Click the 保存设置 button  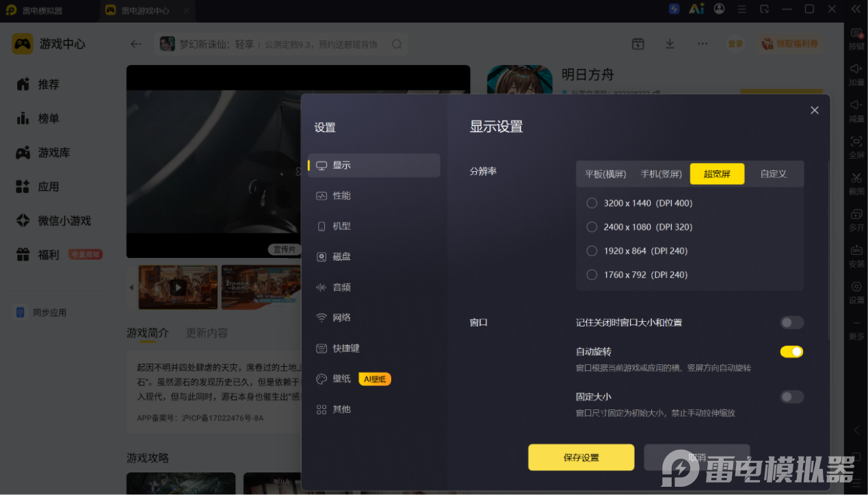click(581, 457)
